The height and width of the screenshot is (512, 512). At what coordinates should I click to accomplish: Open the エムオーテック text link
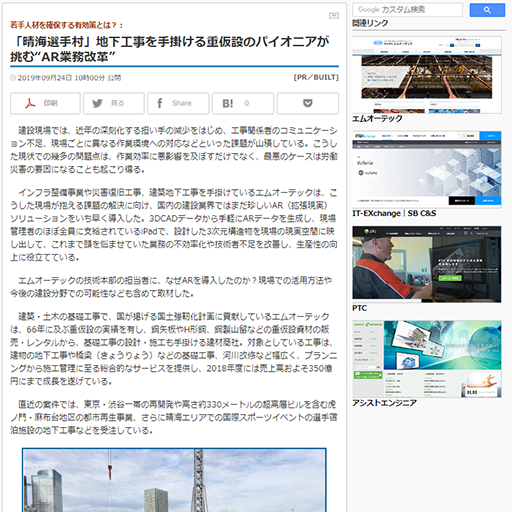pyautogui.click(x=377, y=119)
